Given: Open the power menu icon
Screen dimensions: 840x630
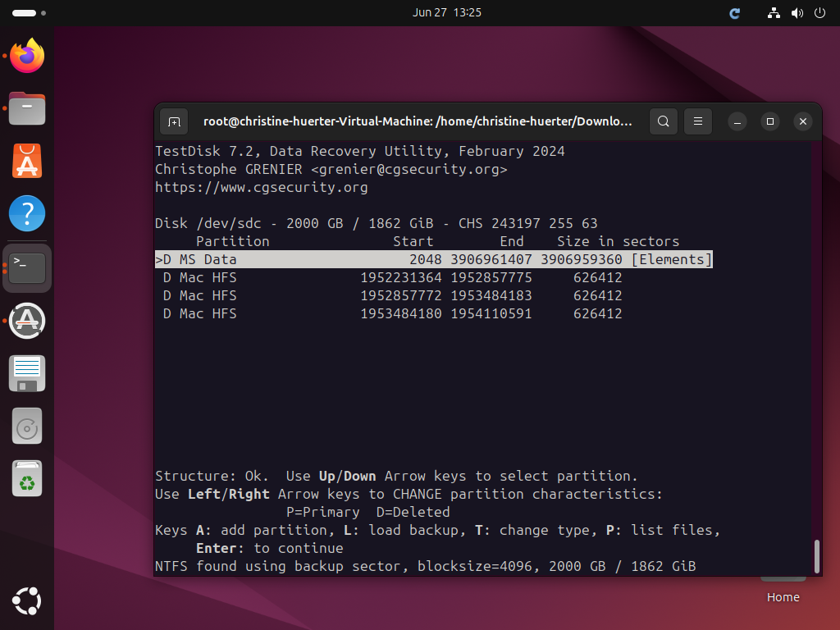Looking at the screenshot, I should pos(819,13).
